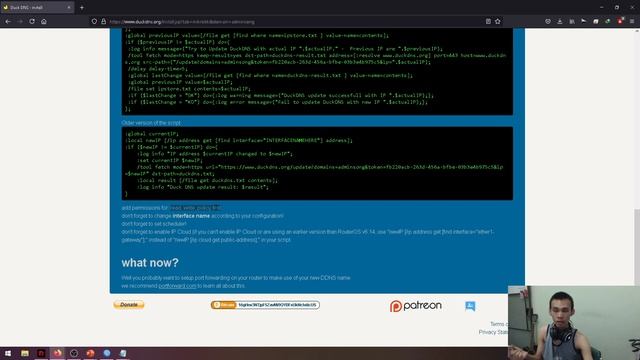The height and width of the screenshot is (360, 640).
Task: Reload the Duck DNS page
Action: click(x=32, y=21)
